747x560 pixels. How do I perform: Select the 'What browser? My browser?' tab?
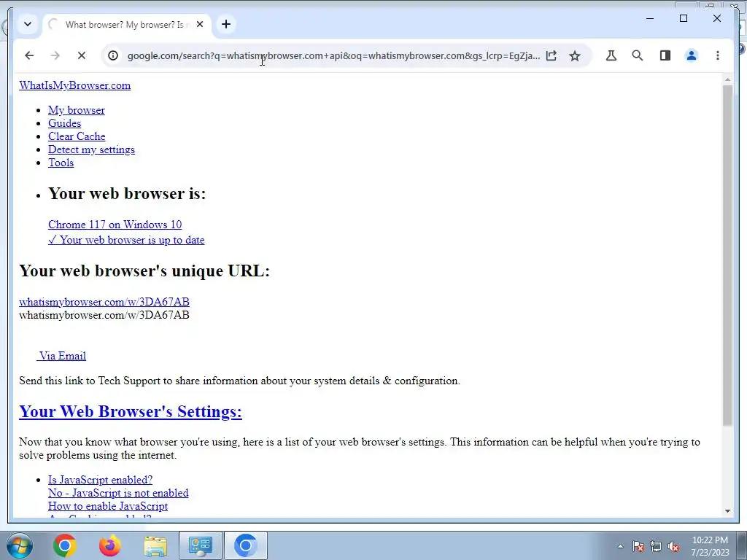[x=127, y=24]
